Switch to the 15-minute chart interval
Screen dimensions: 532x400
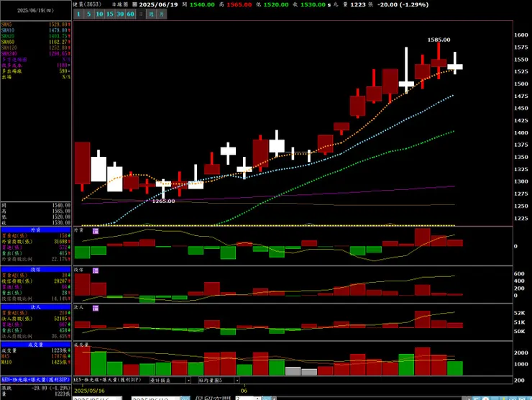[x=110, y=14]
